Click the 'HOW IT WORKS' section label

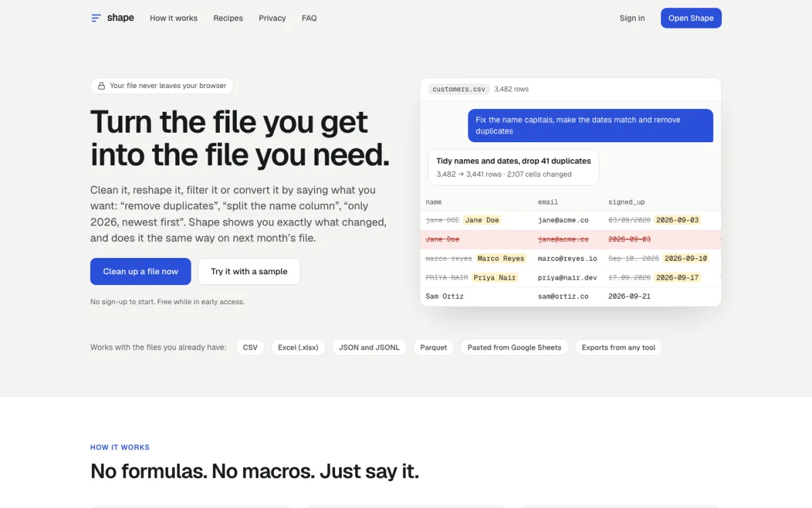[x=120, y=447]
